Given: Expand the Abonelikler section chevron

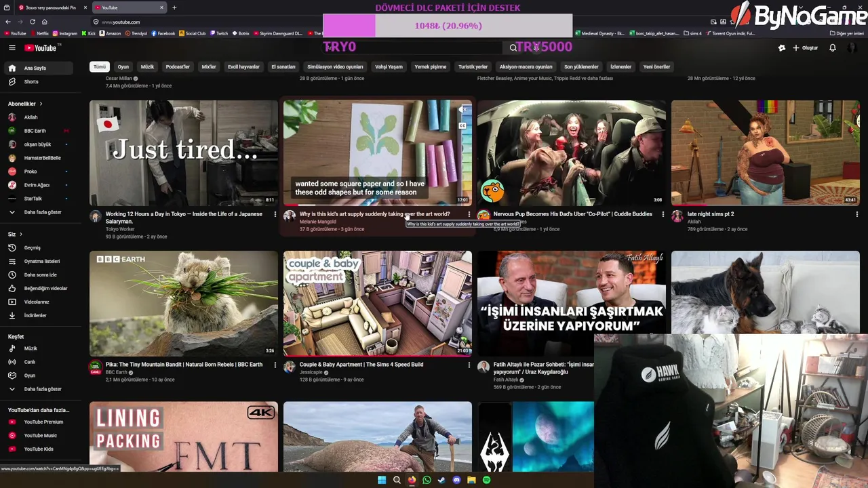Looking at the screenshot, I should [41, 104].
